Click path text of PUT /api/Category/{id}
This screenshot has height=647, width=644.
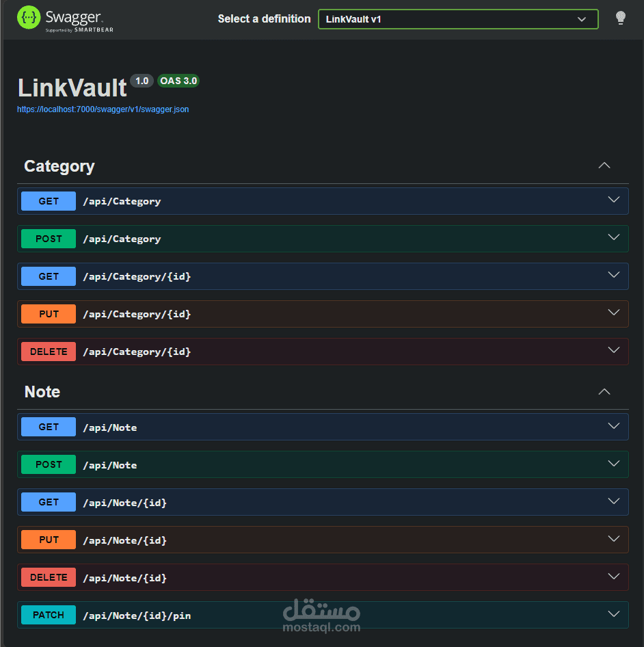coord(137,315)
